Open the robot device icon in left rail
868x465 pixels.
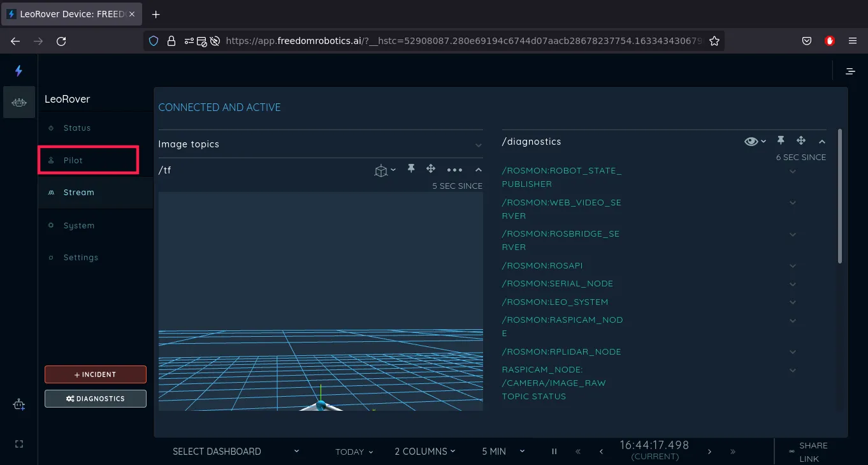click(19, 102)
